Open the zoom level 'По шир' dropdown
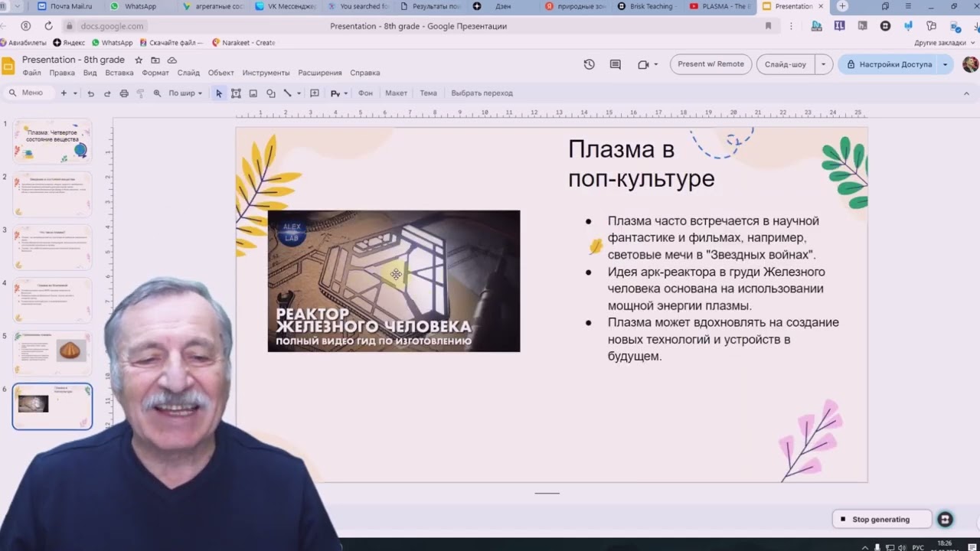Screen dimensions: 980x551 [185, 93]
